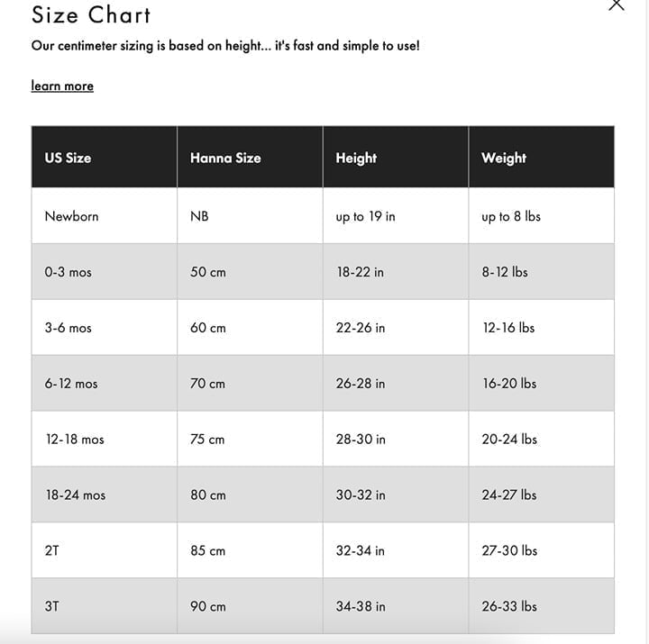
Task: Click the Weight column header
Action: (542, 158)
